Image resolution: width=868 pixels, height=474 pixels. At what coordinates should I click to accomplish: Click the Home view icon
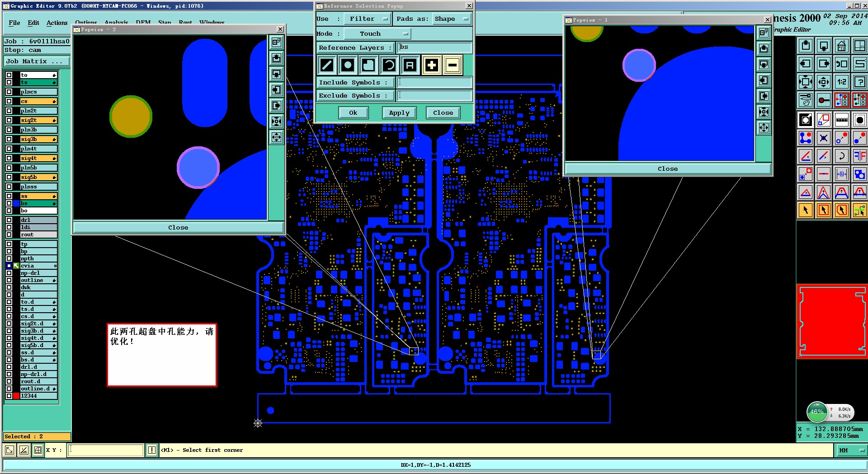[x=841, y=46]
